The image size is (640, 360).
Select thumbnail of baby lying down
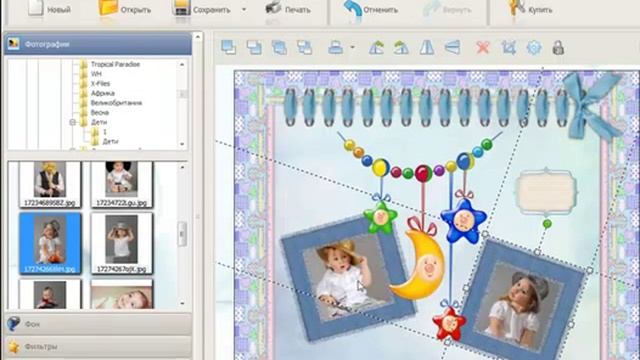[x=122, y=294]
